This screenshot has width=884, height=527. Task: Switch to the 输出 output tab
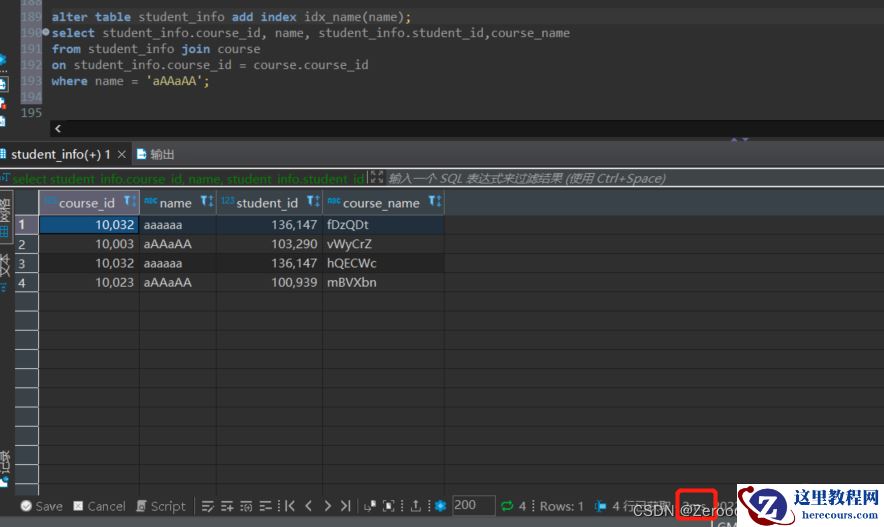(155, 154)
